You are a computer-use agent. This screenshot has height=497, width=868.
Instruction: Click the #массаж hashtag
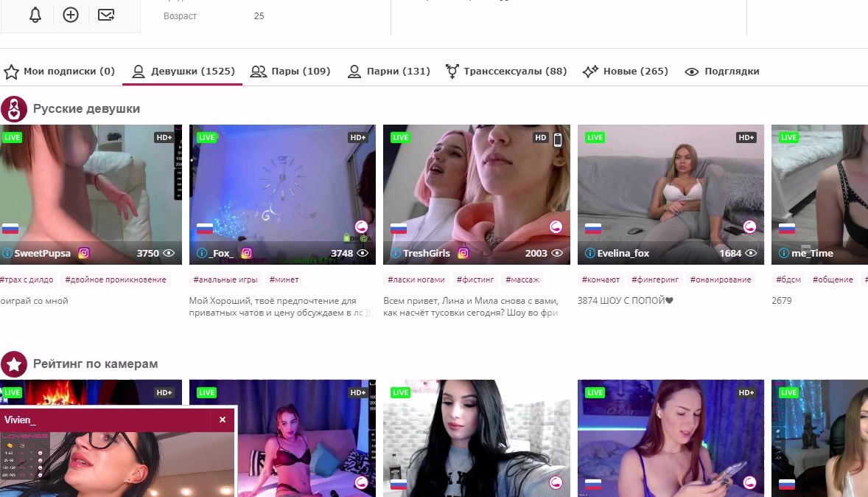click(522, 279)
